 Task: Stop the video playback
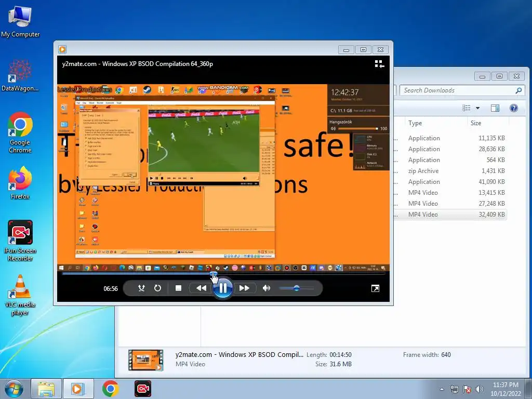tap(178, 288)
